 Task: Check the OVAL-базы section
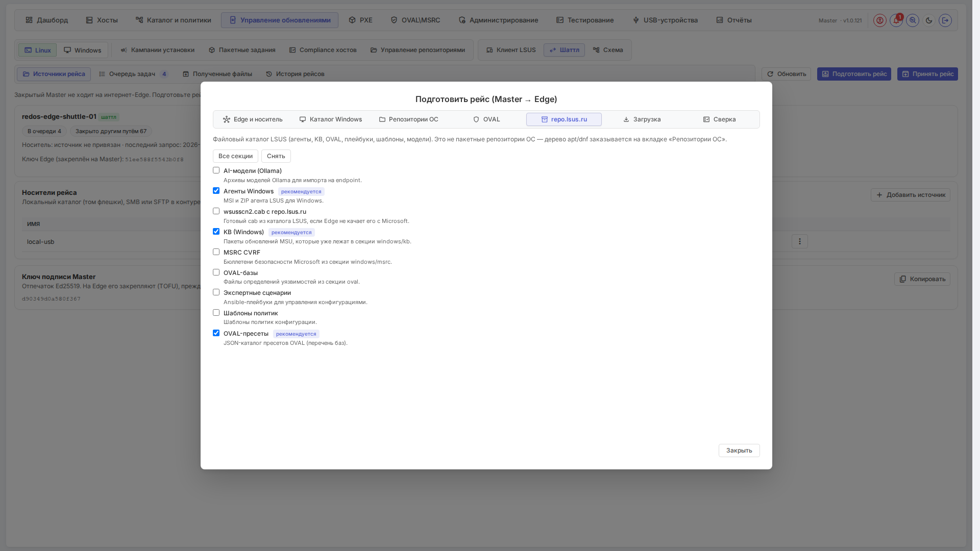coord(216,272)
